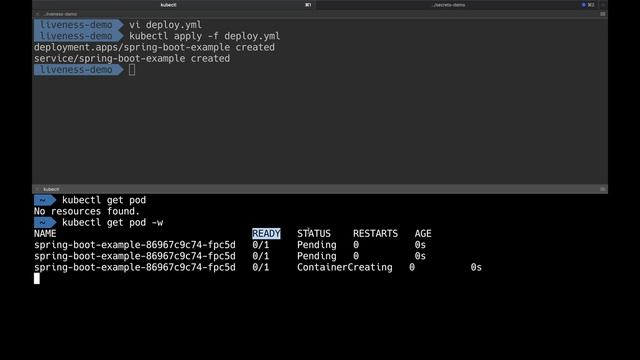Click 'kubectl apply -f deploy.yml' command
The height and width of the screenshot is (360, 640).
point(204,36)
